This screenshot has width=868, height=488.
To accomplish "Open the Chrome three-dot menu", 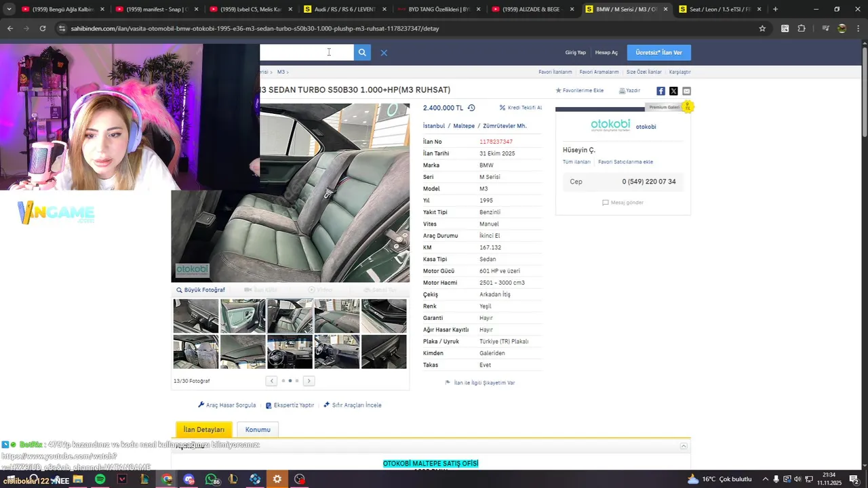I will click(x=858, y=28).
